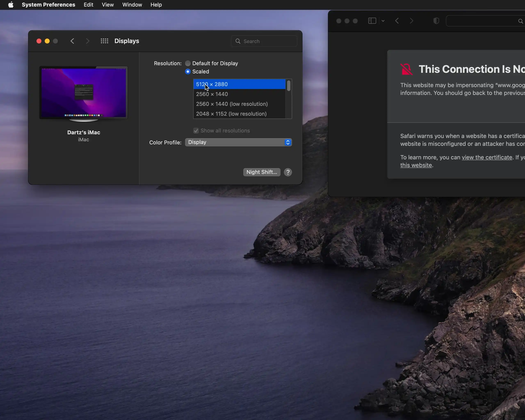Go back in Safari window
The height and width of the screenshot is (420, 525).
[397, 21]
